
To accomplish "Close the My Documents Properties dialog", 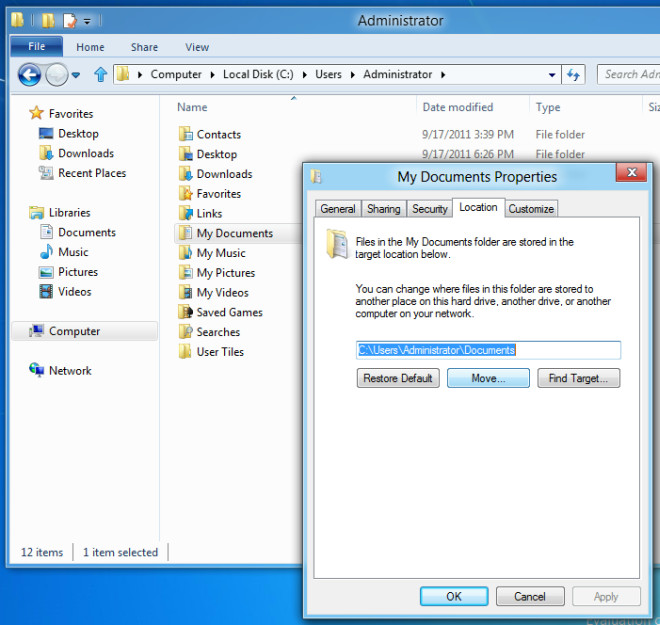I will click(x=631, y=173).
